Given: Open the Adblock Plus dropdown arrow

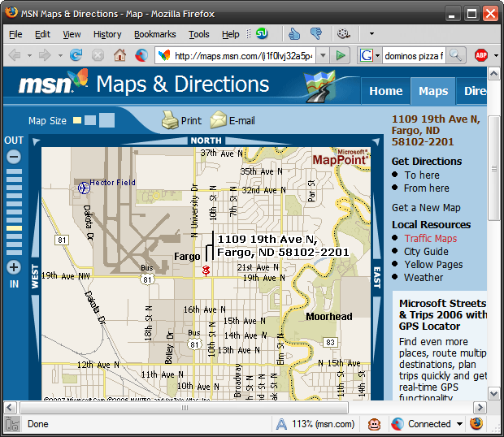Looking at the screenshot, I should (497, 55).
